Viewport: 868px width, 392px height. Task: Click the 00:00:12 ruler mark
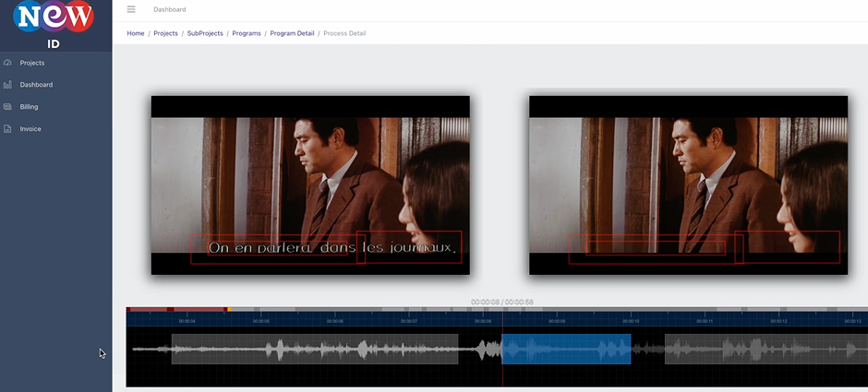pos(778,321)
